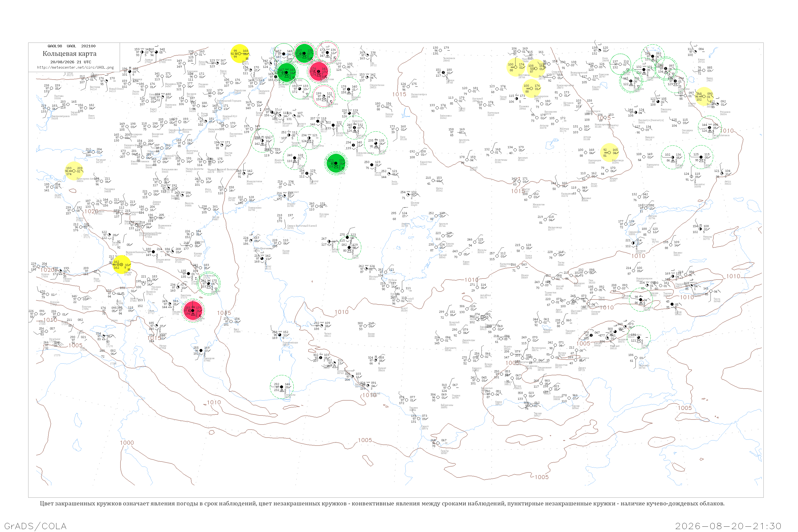Click the red filled circle near Гянджа
Viewport: 798px width, 532px height.
click(x=193, y=310)
